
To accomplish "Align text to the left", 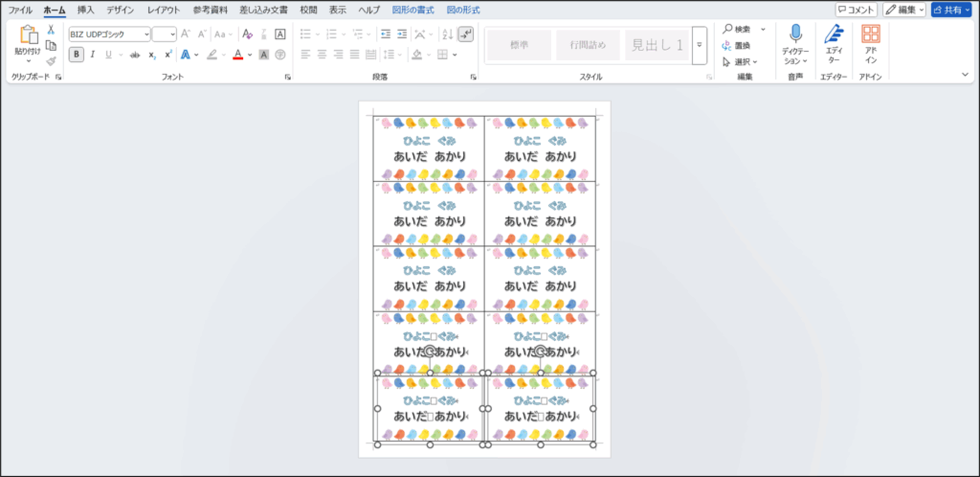I will pos(305,55).
